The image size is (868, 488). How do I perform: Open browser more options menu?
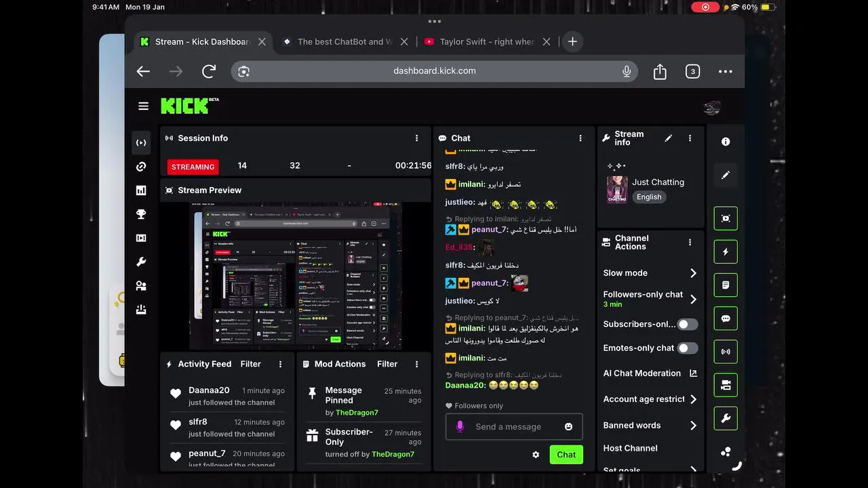(x=725, y=71)
